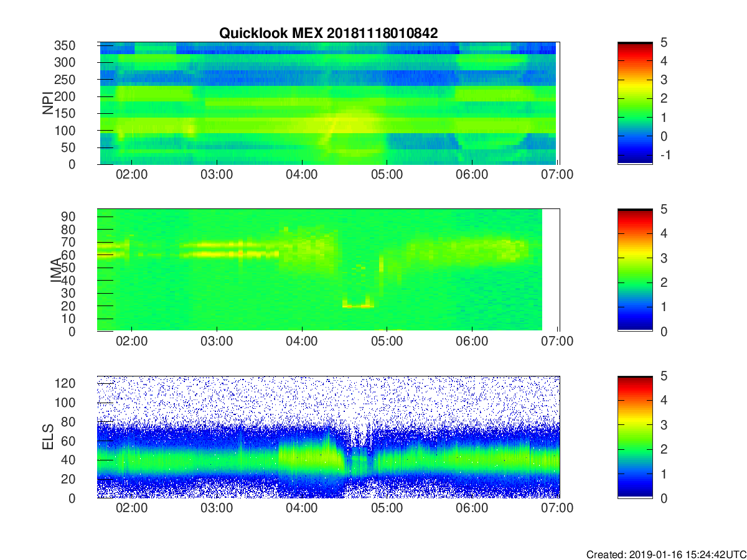
Task: Click the 'Created: 2019-01-16 15:24:42UTC' timestamp
Action: [665, 554]
